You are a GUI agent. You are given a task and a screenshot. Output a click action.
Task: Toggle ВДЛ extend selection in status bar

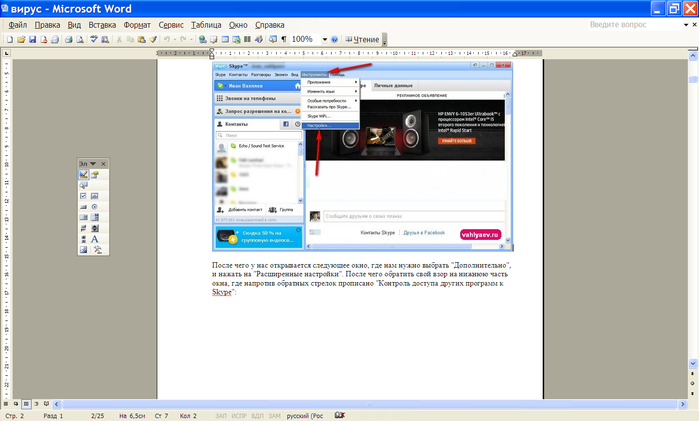[257, 416]
